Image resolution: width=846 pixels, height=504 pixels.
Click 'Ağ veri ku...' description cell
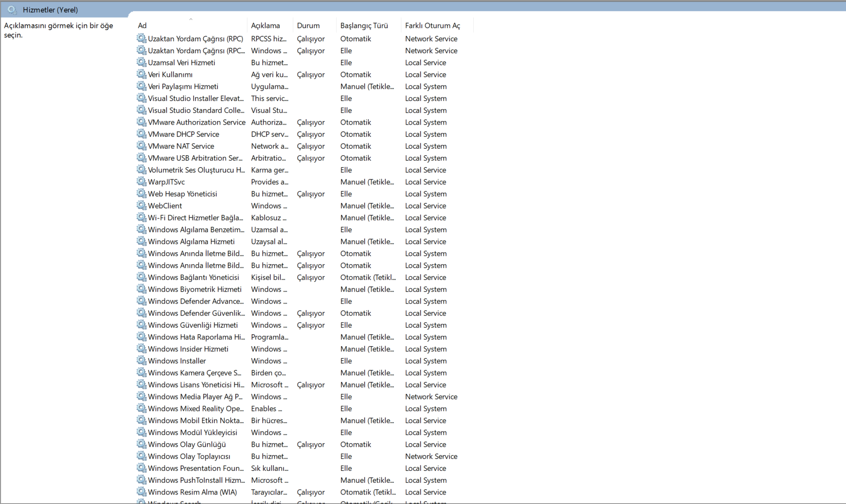point(270,74)
